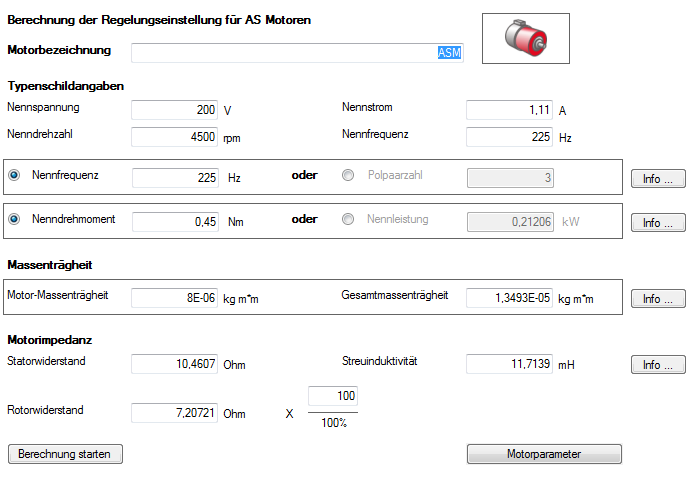Edit the Streuinduktivität mH field
The image size is (694, 477).
(510, 365)
